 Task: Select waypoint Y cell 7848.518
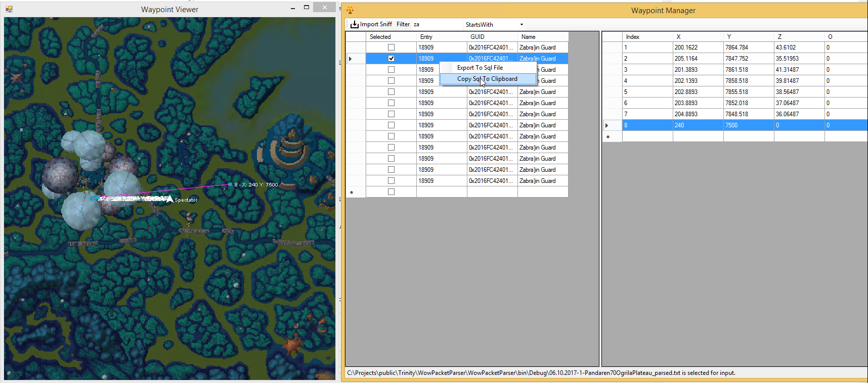pos(749,114)
